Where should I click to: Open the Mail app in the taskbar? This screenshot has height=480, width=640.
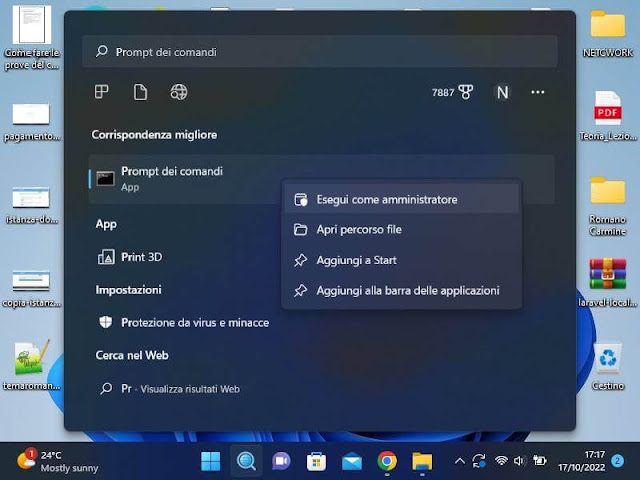coord(352,461)
